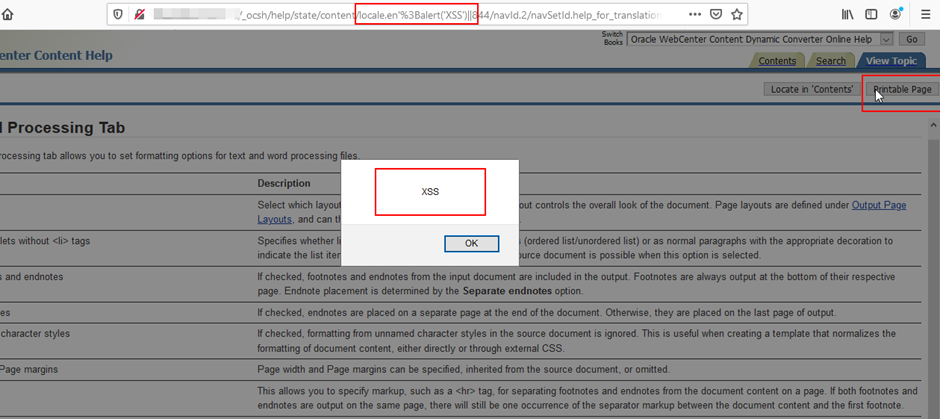Click 'Center Content Help' header title
Screen dimensions: 940x419
tap(56, 56)
